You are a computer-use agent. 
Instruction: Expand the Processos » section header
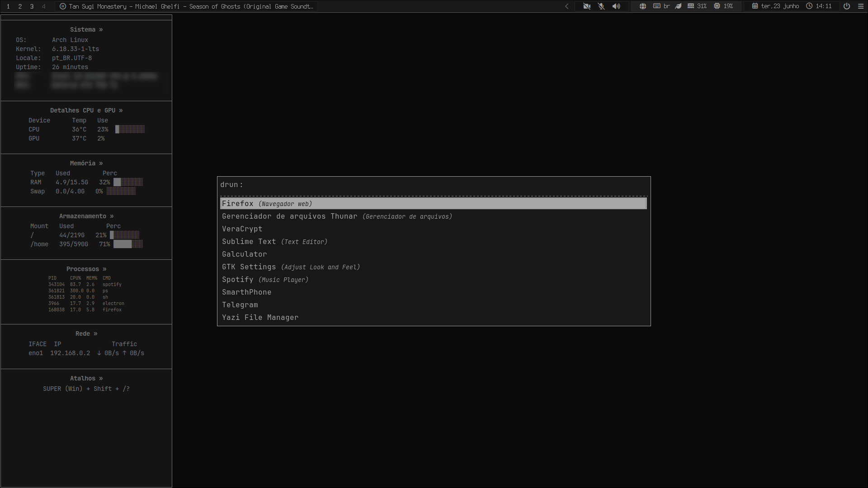(86, 269)
